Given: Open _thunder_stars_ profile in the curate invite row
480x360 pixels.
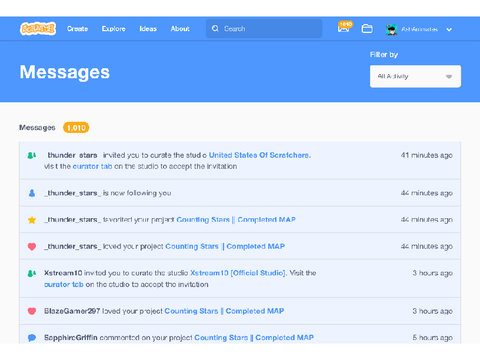Looking at the screenshot, I should click(71, 155).
